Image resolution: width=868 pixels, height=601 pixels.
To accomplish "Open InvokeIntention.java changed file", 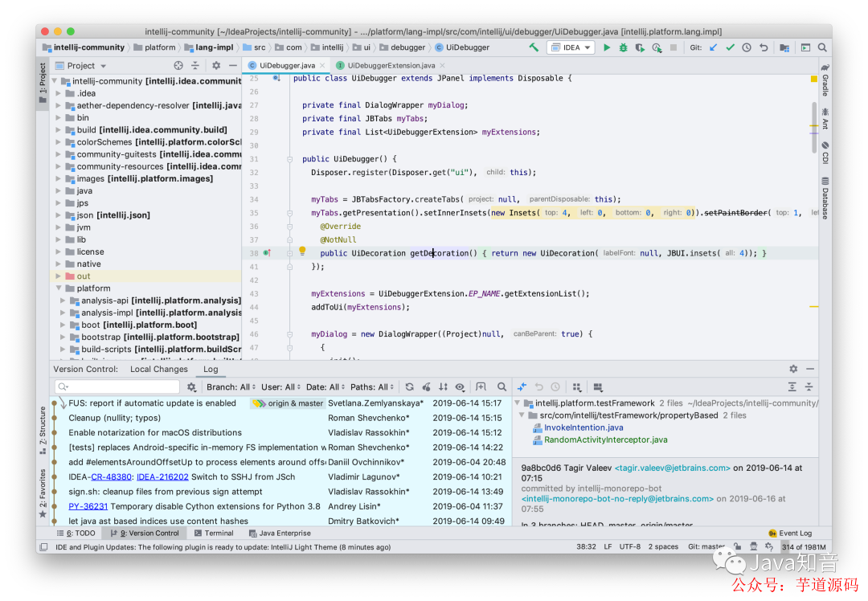I will click(583, 427).
